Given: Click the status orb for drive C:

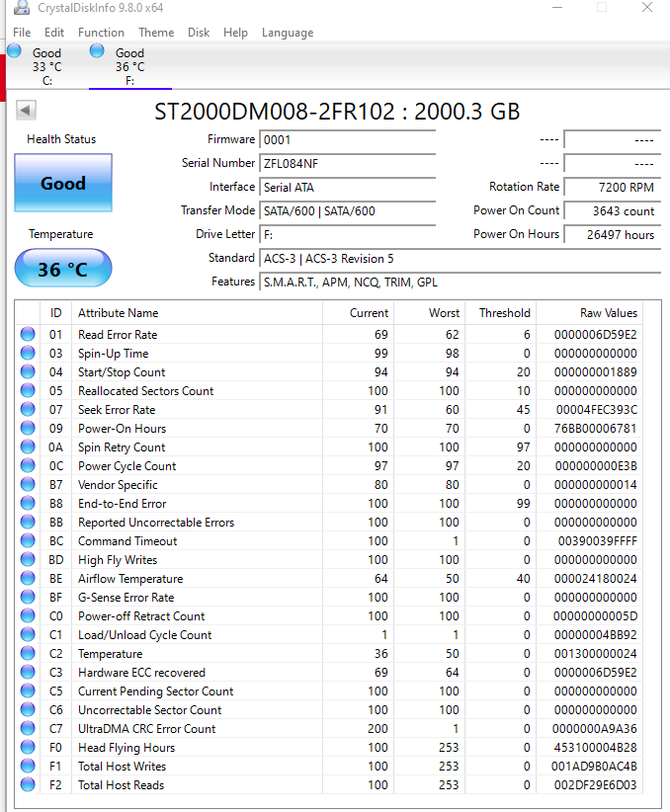Looking at the screenshot, I should click(x=14, y=51).
